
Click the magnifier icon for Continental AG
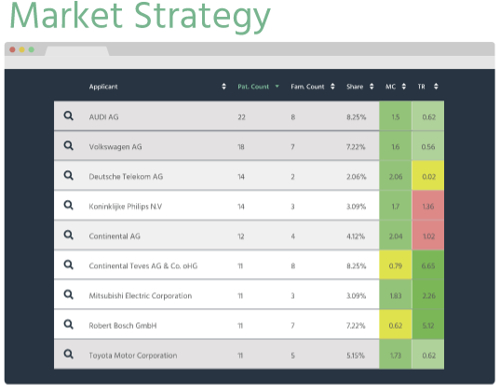click(68, 235)
